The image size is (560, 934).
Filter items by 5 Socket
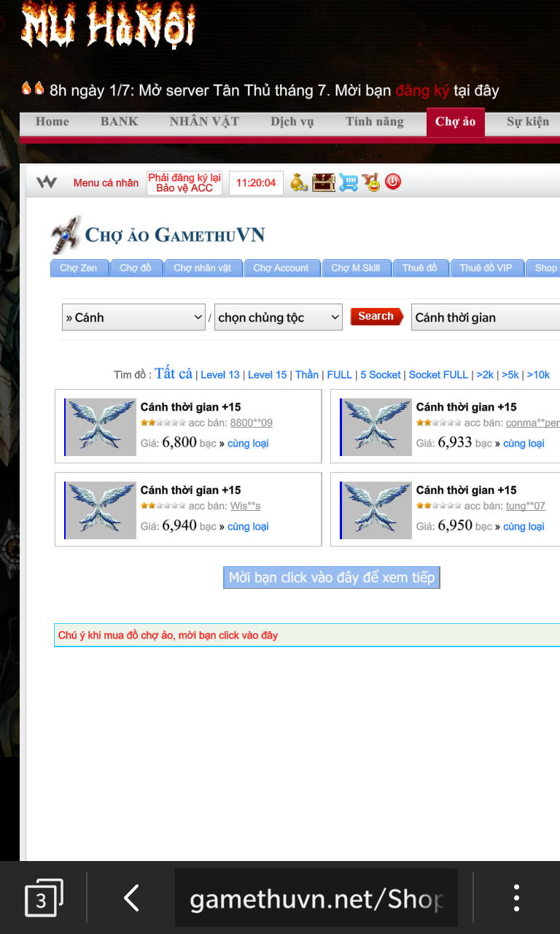tap(381, 375)
